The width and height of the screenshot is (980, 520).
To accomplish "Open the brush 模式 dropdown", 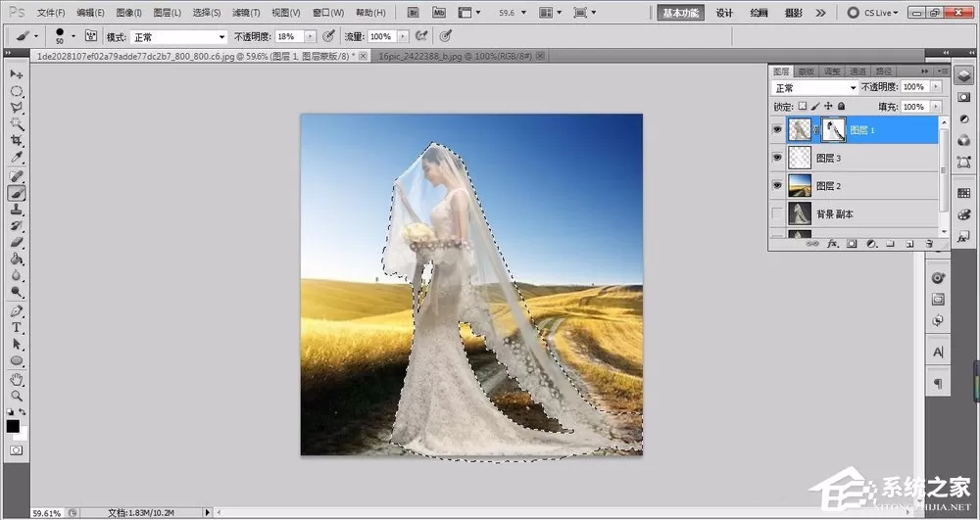I will [178, 37].
